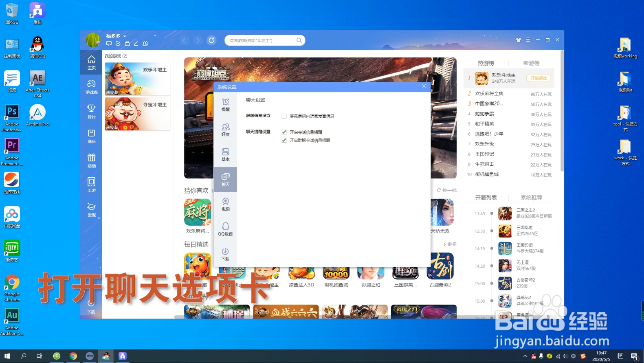Image resolution: width=644 pixels, height=363 pixels.
Task: Open Chrome from the taskbar
Action: [73, 356]
